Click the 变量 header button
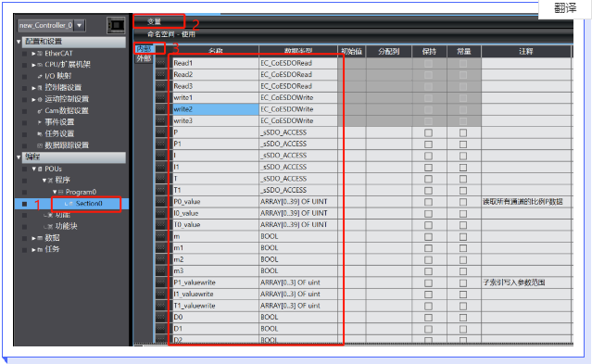Image resolution: width=592 pixels, height=364 pixels. tap(154, 21)
